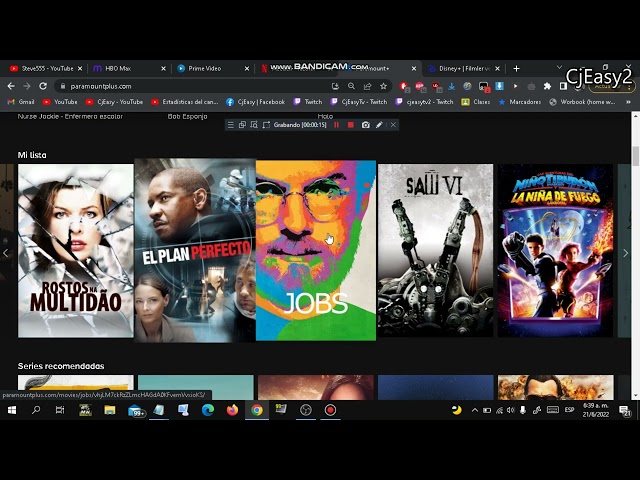Open the taskbar clock showing 6:39 a. m.

click(596, 410)
